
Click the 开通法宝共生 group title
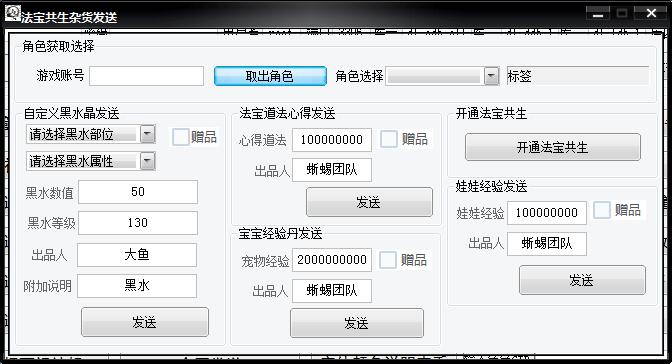point(491,113)
